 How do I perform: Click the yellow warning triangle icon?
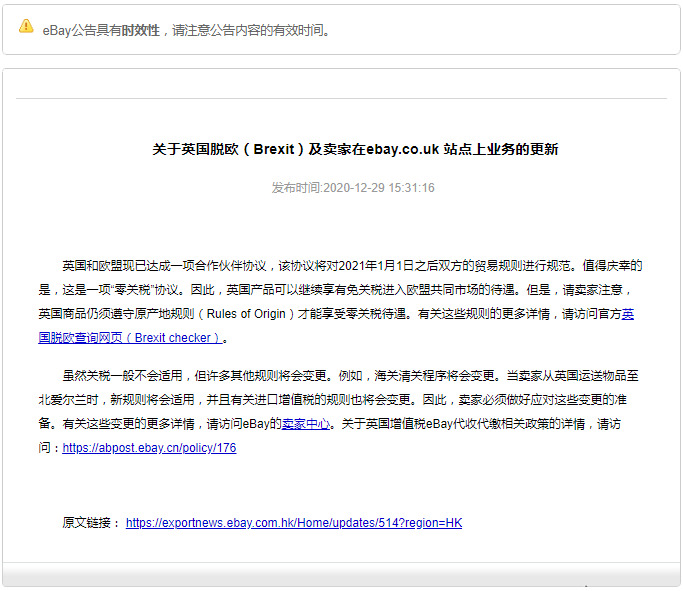coord(26,26)
